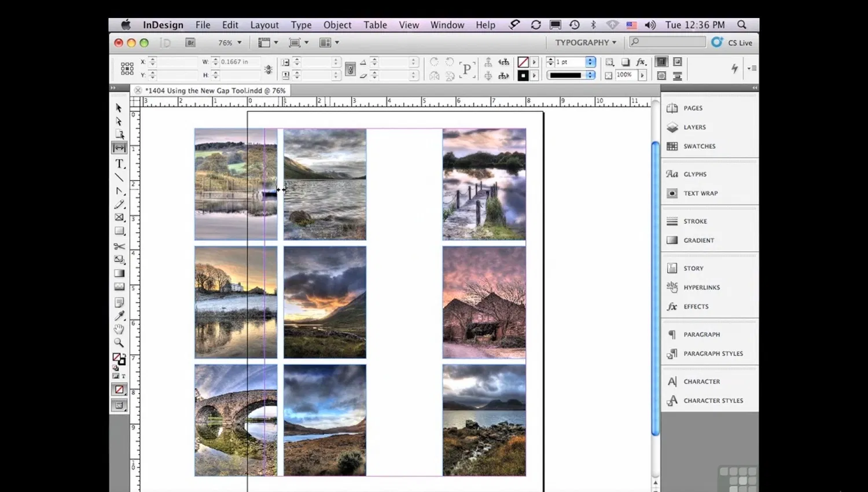Image resolution: width=868 pixels, height=492 pixels.
Task: Expand the 100% opacity slider arrow
Action: point(642,75)
